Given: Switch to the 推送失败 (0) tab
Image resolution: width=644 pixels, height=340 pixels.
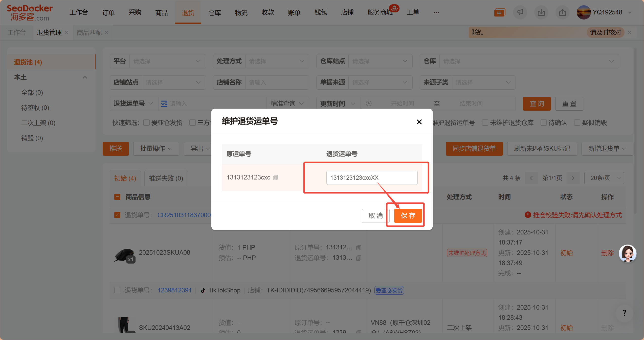Looking at the screenshot, I should point(166,178).
